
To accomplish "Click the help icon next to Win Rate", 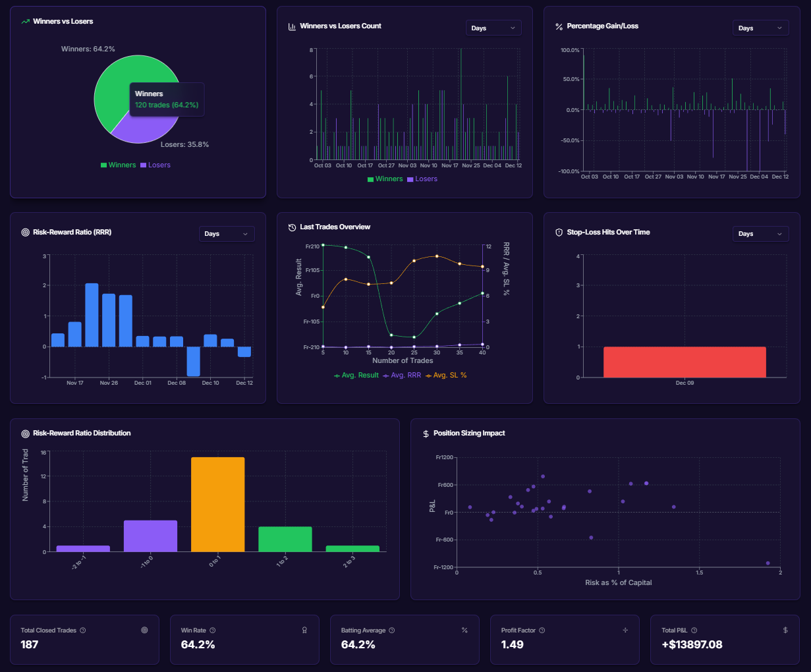I will [212, 630].
